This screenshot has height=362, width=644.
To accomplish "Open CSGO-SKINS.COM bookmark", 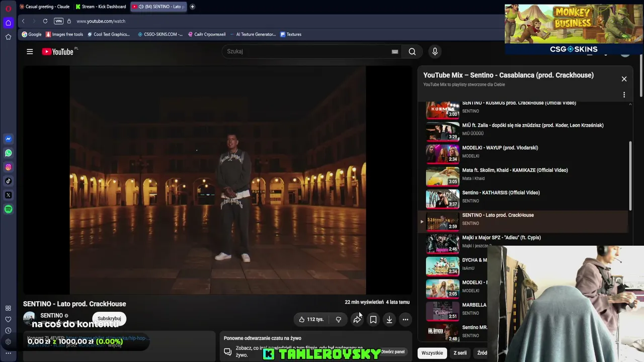I will 160,34.
